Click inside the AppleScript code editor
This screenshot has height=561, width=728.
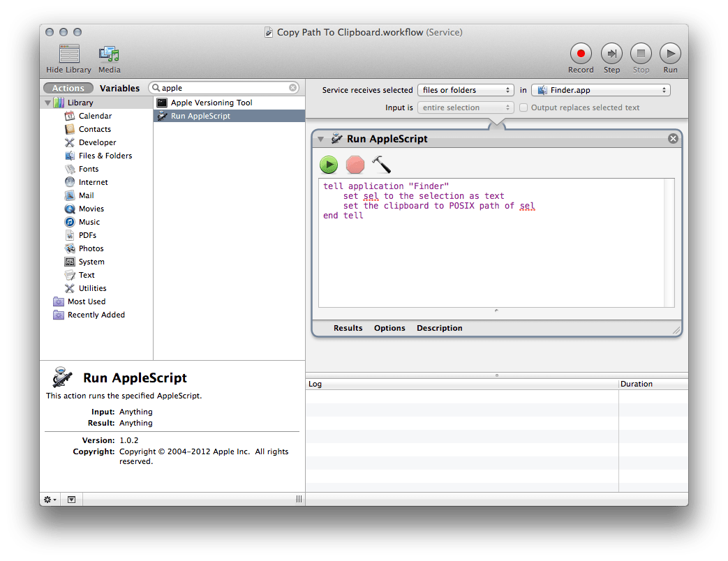pyautogui.click(x=491, y=243)
